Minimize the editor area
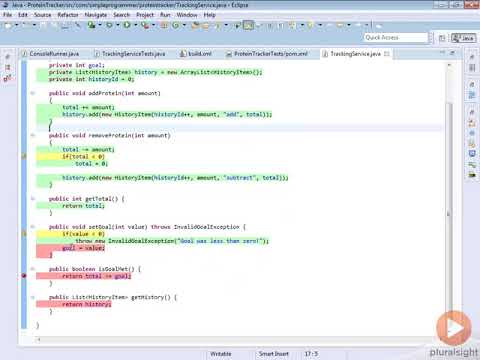 (442, 52)
